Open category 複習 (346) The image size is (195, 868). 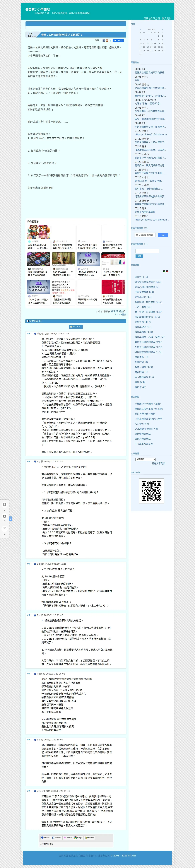click(x=140, y=387)
